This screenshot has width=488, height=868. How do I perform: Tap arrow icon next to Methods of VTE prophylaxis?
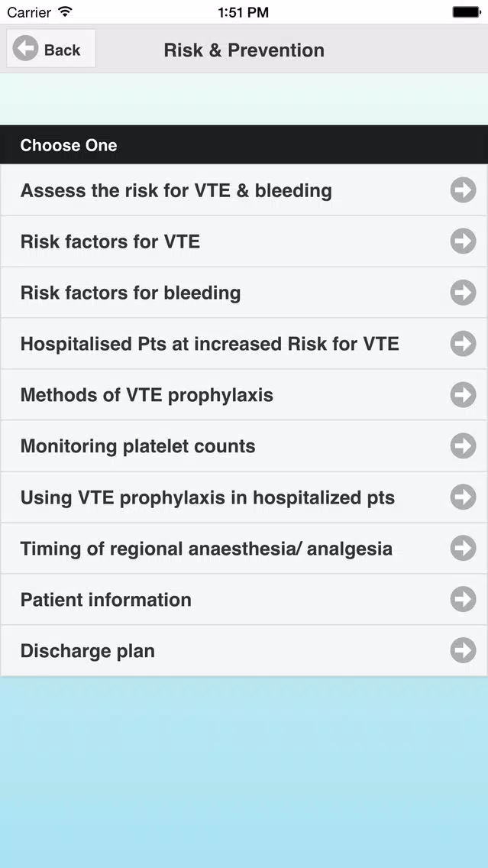coord(463,395)
